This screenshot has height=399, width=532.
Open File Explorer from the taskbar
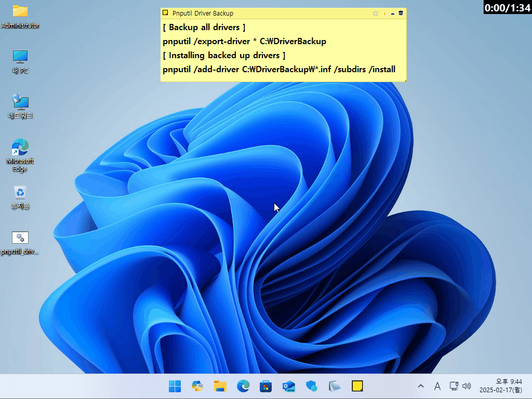[x=220, y=386]
